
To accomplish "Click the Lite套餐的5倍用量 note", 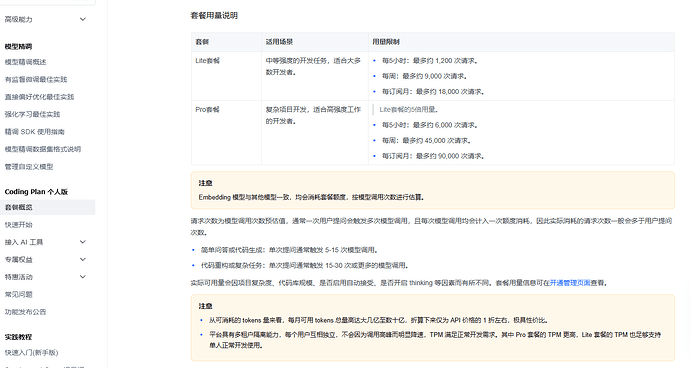I will tap(409, 110).
